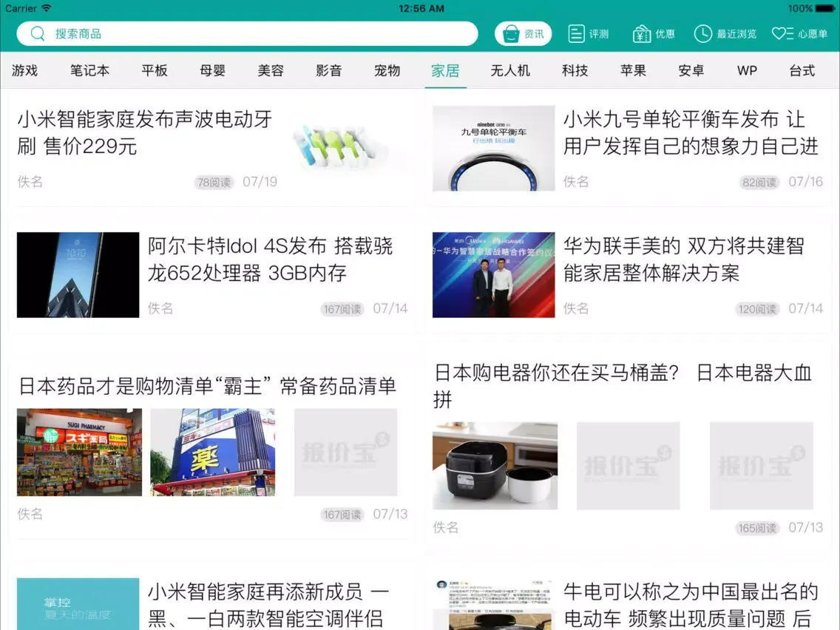Open article 小米智能家庭发布声波电动牙刷

pos(145,132)
